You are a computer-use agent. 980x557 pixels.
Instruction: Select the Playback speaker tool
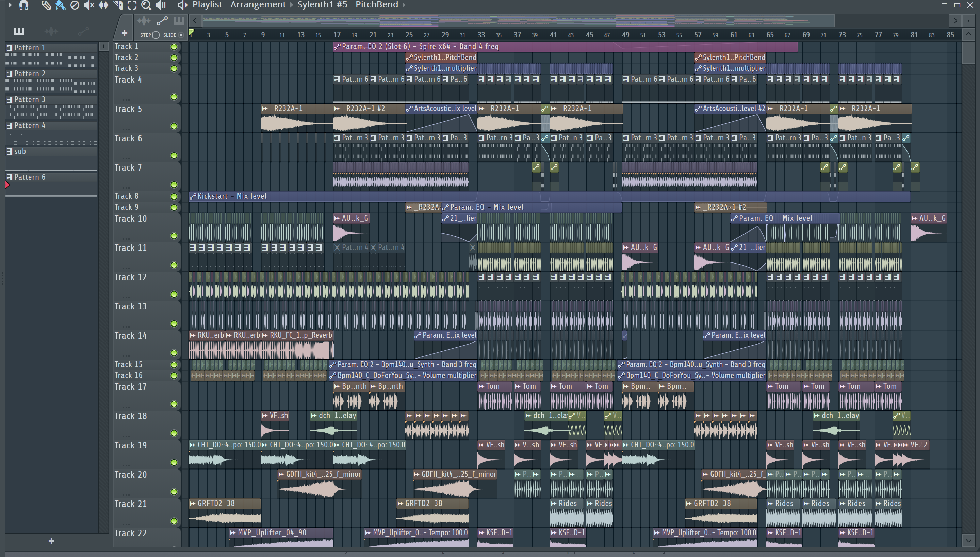161,5
